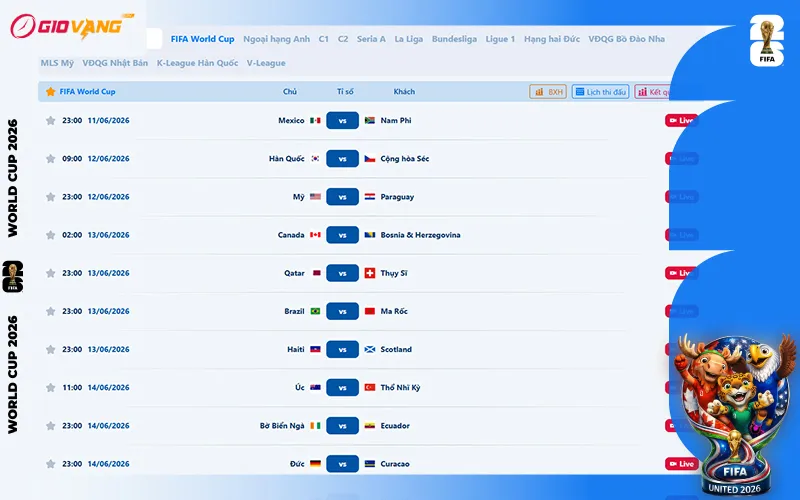800x500 pixels.
Task: Open MLS Mỹ league
Action: 57,63
